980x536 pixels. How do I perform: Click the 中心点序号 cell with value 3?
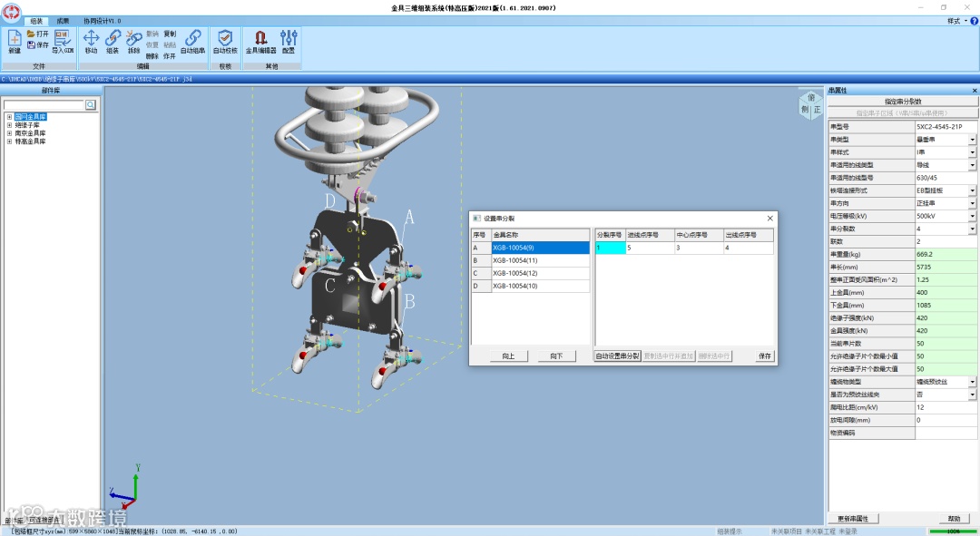[699, 248]
